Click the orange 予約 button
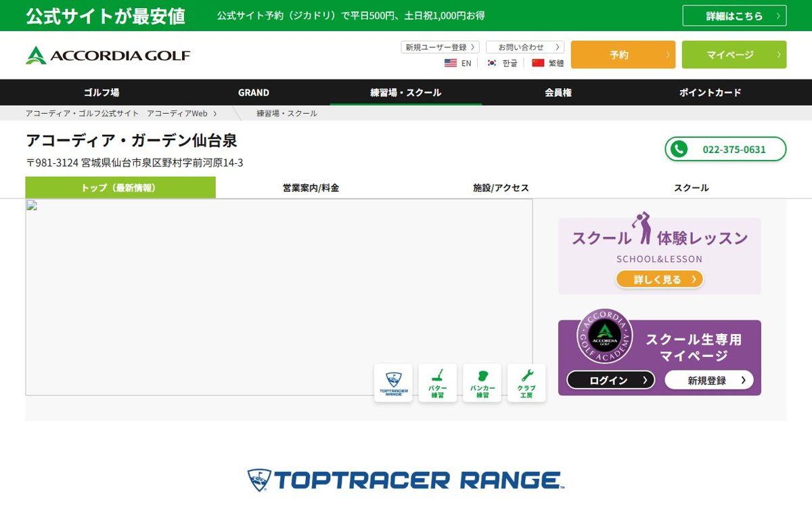Screen dimensions: 812x508 pos(623,55)
